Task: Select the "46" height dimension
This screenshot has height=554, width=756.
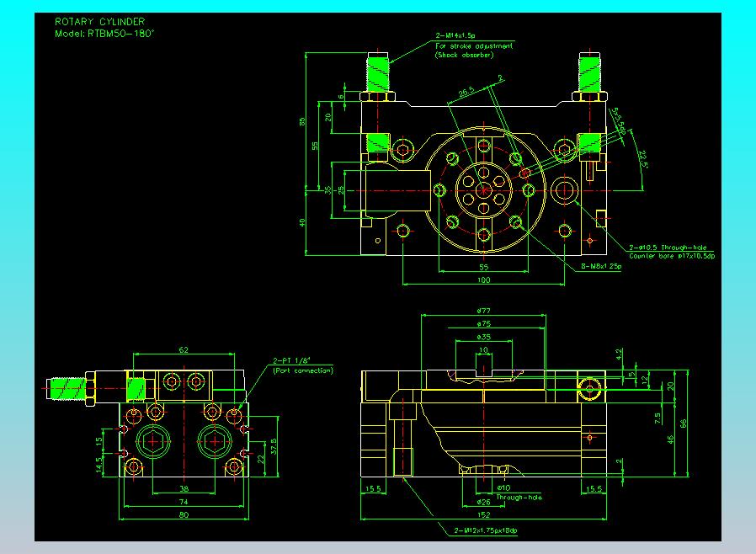Action: tap(669, 439)
